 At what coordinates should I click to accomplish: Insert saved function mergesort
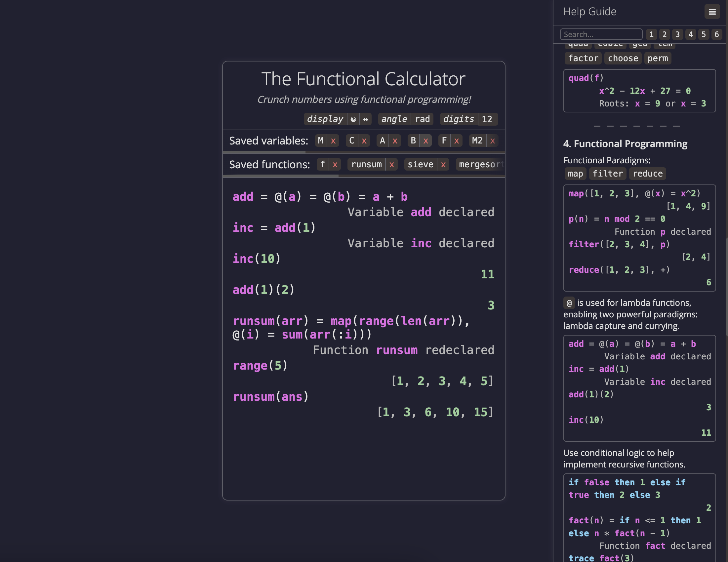coord(480,164)
